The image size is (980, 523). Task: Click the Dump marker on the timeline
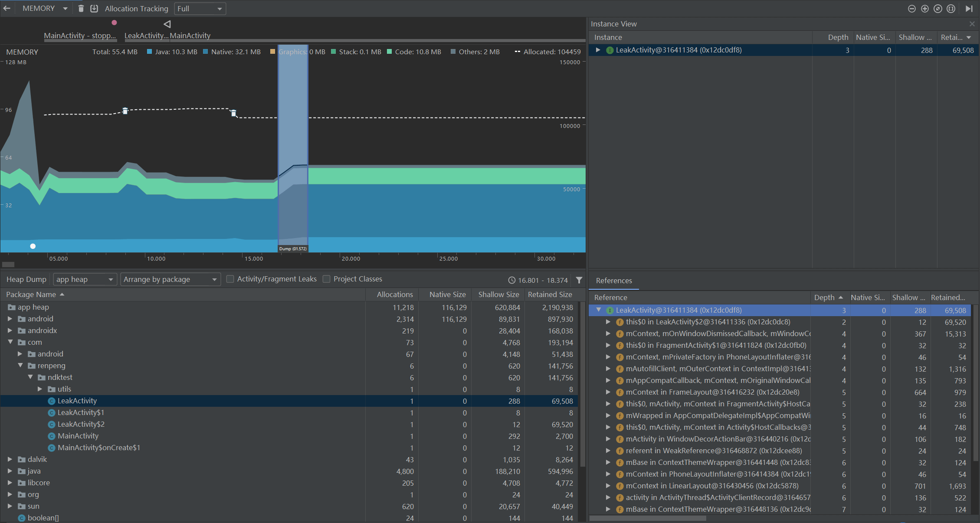[293, 248]
